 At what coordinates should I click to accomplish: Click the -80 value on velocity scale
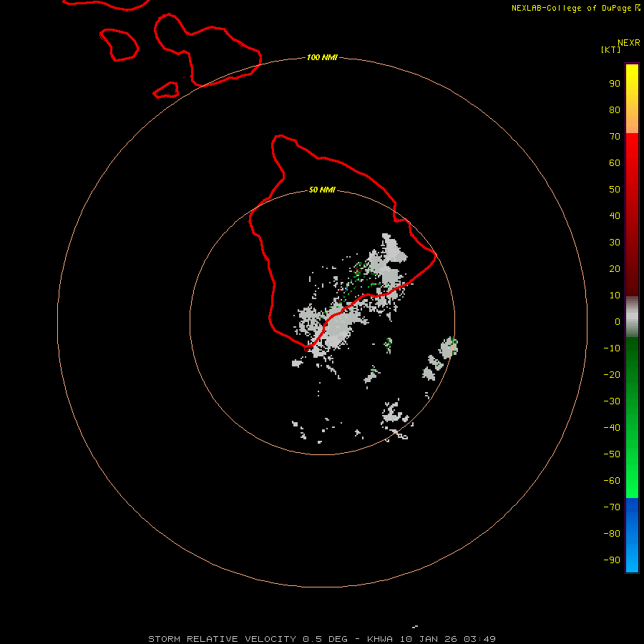[612, 534]
